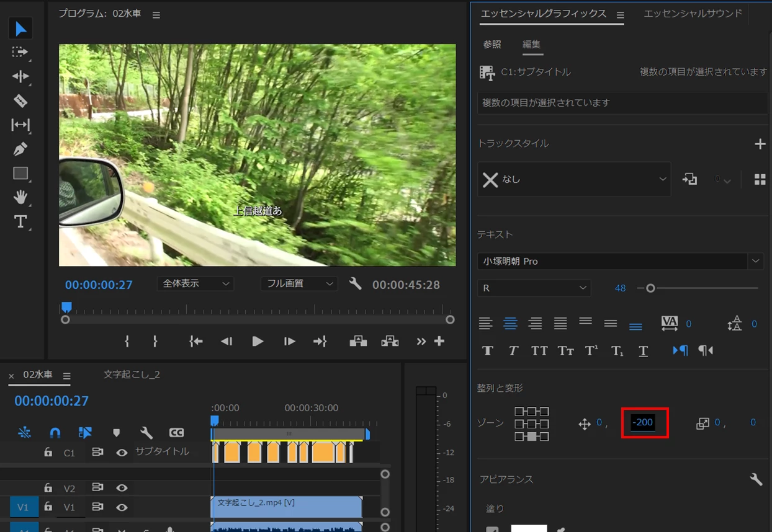Play the program monitor video
The height and width of the screenshot is (532, 772).
(258, 341)
